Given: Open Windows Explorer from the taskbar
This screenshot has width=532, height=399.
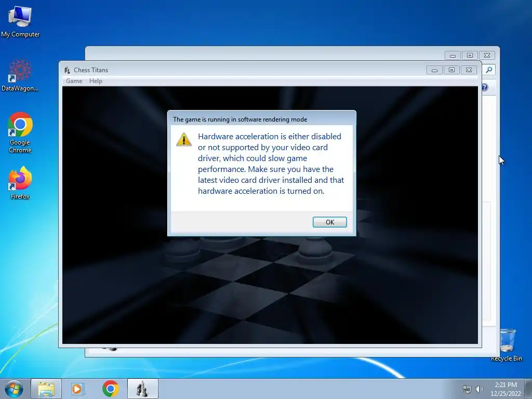Looking at the screenshot, I should pos(46,389).
